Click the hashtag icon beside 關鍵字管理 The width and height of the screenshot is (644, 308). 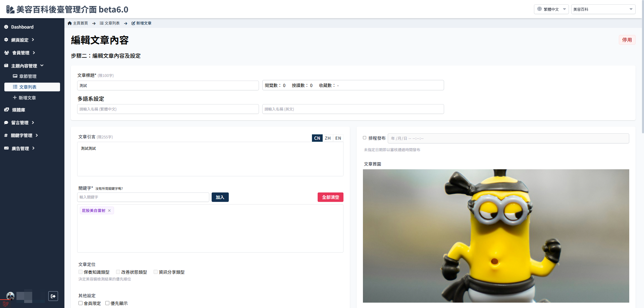click(6, 135)
